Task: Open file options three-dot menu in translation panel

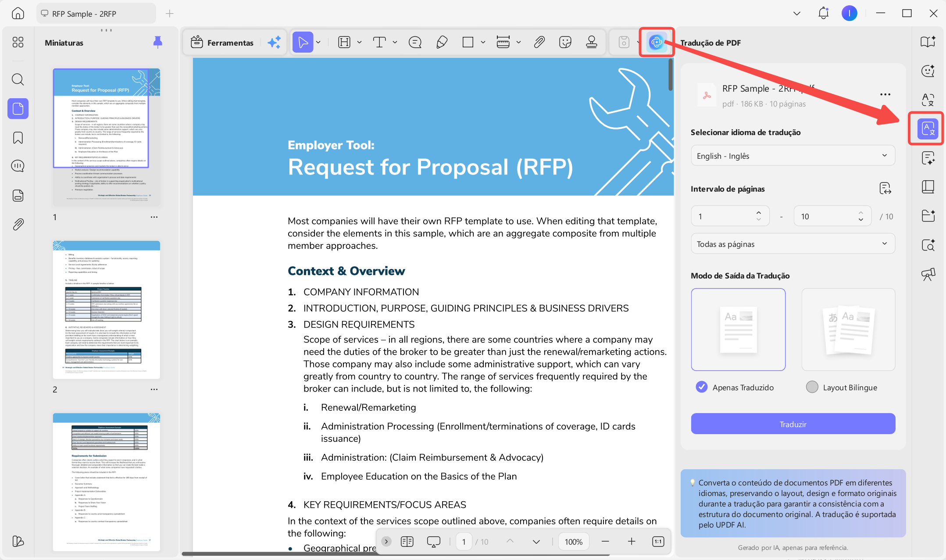Action: tap(885, 94)
